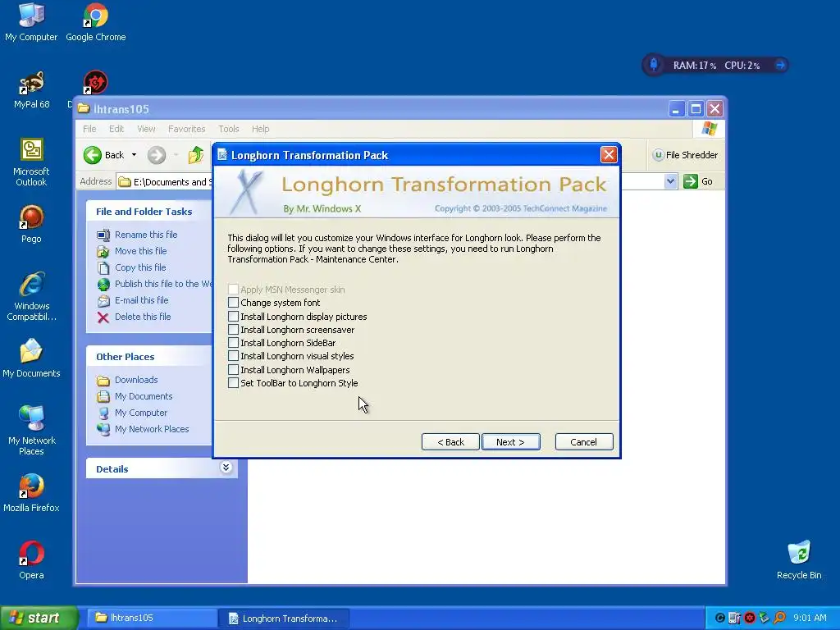Open My Documents link under Other Places
This screenshot has height=630, width=840.
click(x=144, y=396)
